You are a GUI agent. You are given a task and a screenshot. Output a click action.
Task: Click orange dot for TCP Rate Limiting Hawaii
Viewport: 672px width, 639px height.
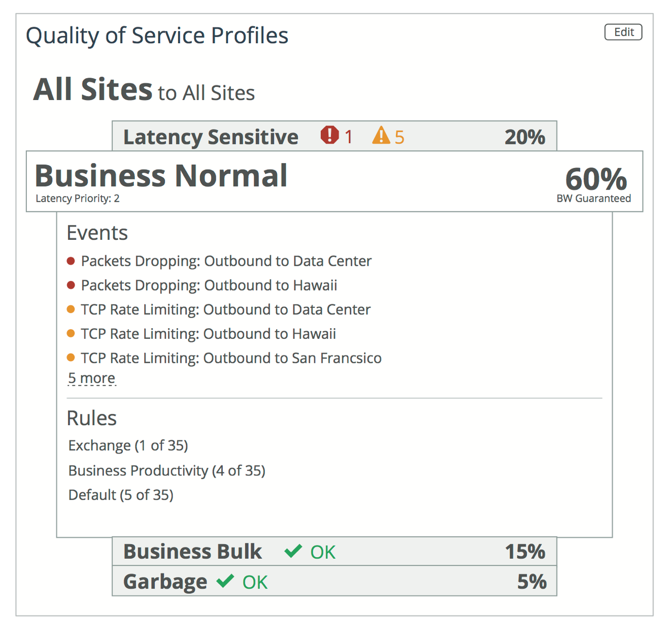(x=71, y=334)
